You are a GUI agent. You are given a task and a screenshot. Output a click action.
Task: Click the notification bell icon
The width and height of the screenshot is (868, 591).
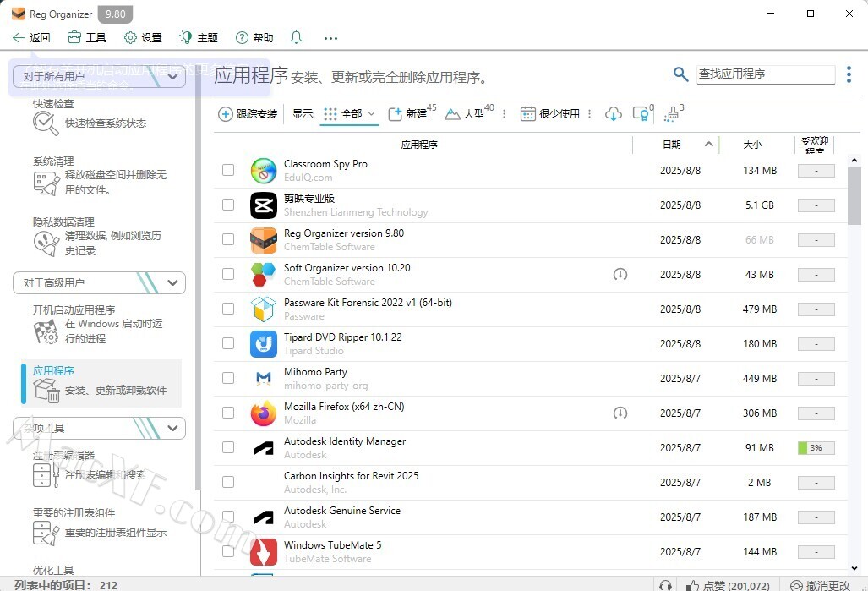pos(296,38)
